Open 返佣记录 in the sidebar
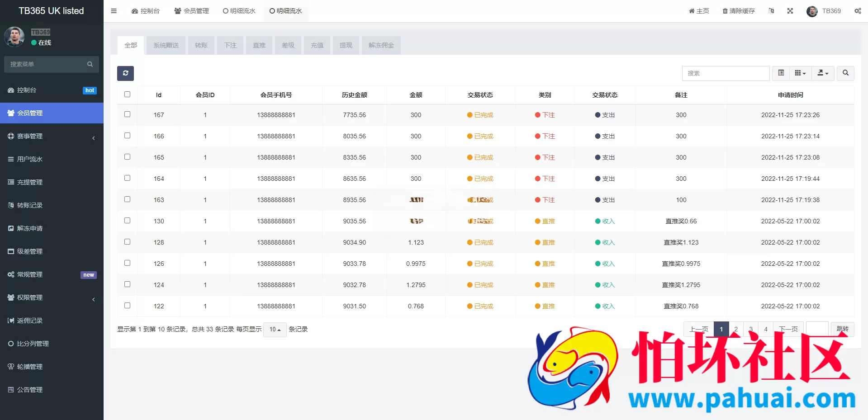This screenshot has width=868, height=420. (52, 321)
